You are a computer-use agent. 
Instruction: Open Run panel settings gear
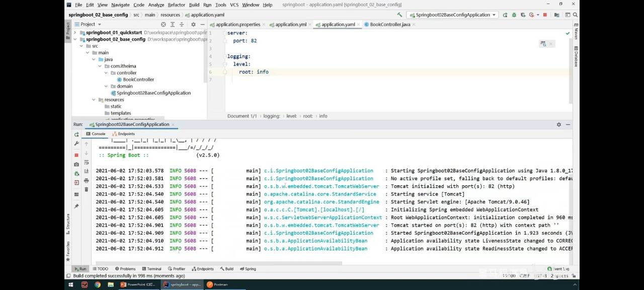pyautogui.click(x=558, y=124)
